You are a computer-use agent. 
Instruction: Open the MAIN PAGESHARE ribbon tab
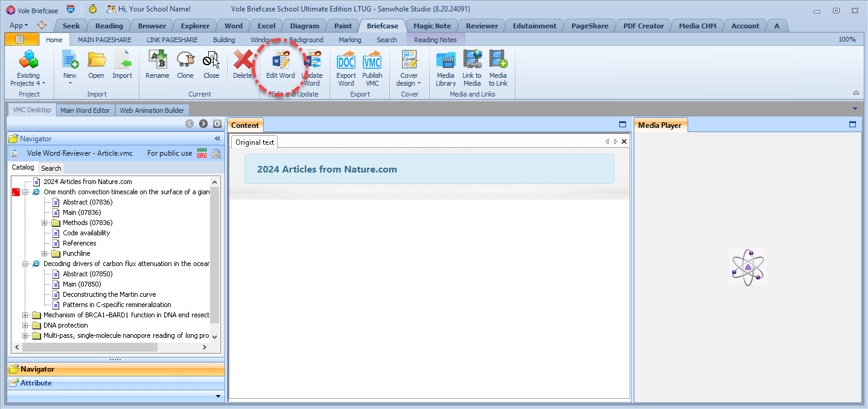(104, 40)
